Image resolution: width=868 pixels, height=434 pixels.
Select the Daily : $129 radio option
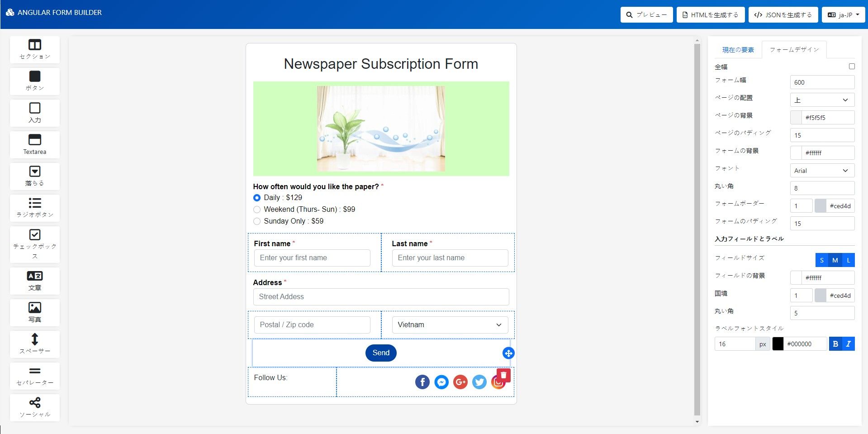pyautogui.click(x=257, y=198)
